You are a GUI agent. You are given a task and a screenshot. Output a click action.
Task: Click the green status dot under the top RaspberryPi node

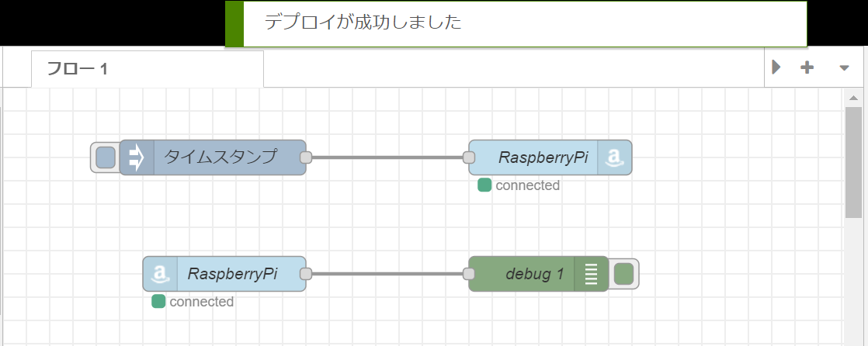(x=484, y=185)
